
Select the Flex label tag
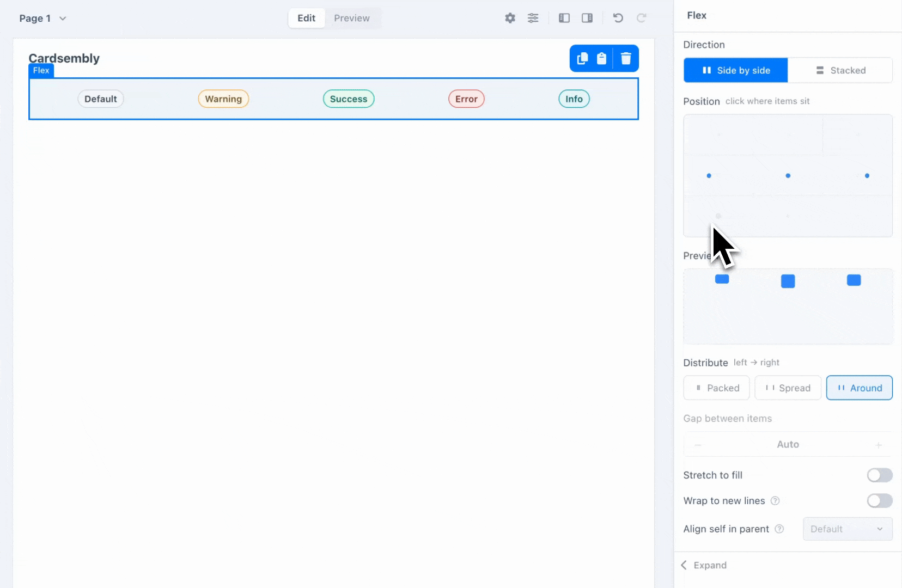41,70
